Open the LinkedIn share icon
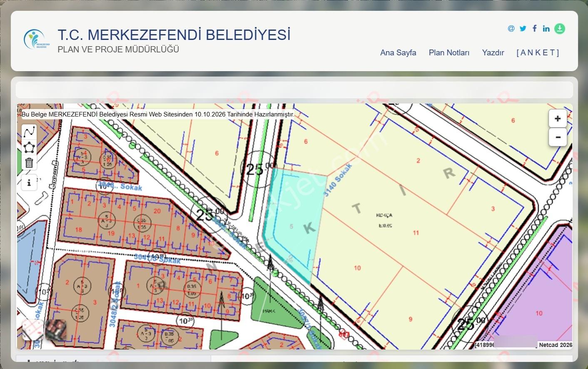Viewport: 588px width, 369px height. (546, 28)
